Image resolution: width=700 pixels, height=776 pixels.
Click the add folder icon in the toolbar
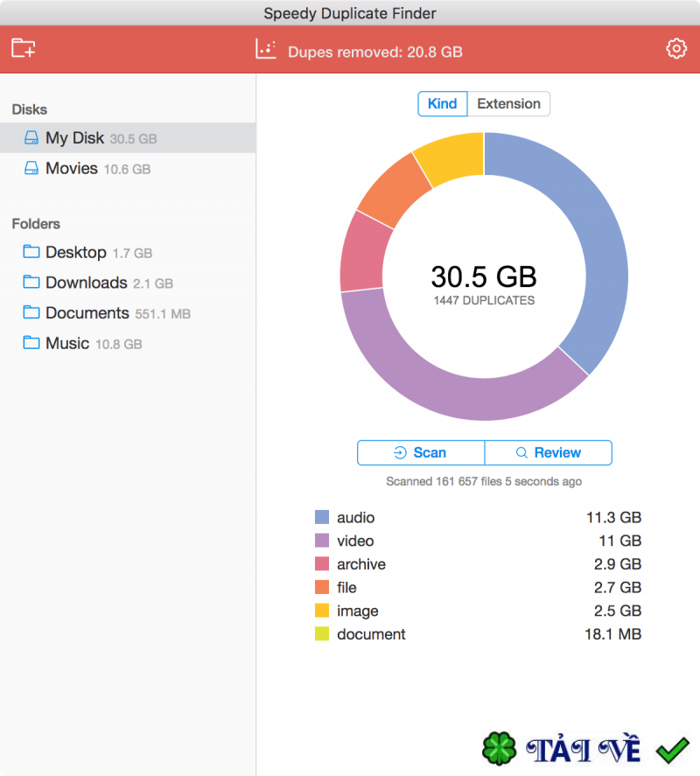24,48
